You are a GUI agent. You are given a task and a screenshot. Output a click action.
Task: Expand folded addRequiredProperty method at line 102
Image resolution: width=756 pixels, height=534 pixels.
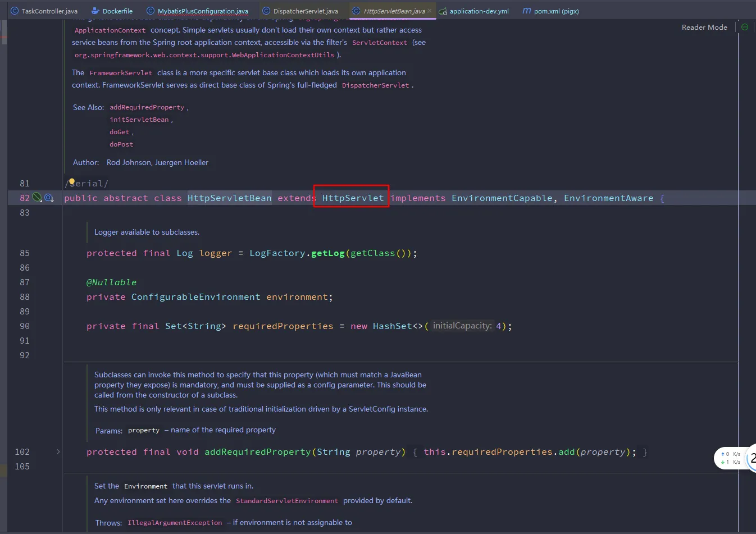[x=58, y=451]
